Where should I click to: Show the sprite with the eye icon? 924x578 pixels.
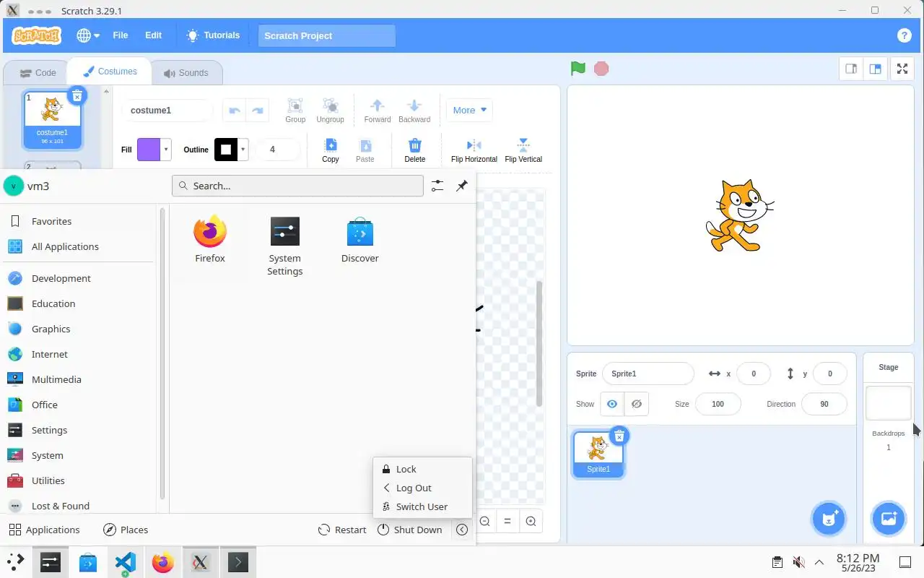pos(612,404)
